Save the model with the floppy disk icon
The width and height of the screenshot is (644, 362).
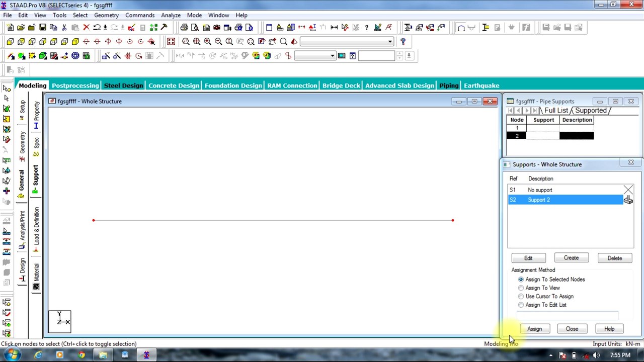click(x=43, y=28)
